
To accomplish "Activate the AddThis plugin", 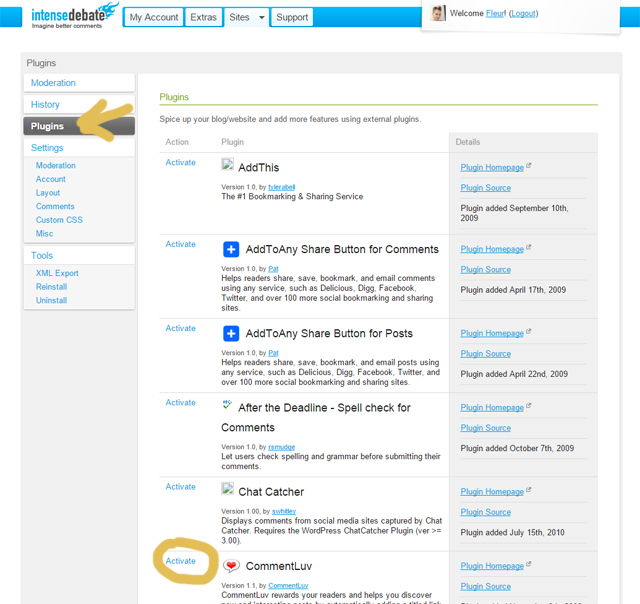I will [180, 162].
